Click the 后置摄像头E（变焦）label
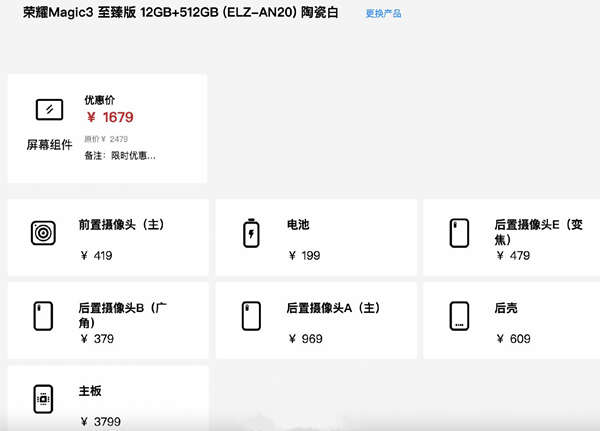This screenshot has width=600, height=431. [539, 232]
